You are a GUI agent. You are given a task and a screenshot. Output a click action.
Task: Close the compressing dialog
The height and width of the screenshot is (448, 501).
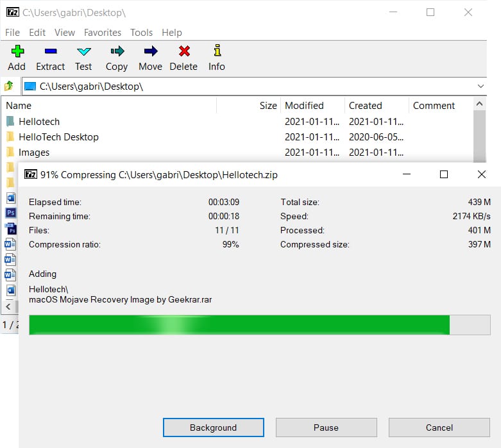point(482,174)
